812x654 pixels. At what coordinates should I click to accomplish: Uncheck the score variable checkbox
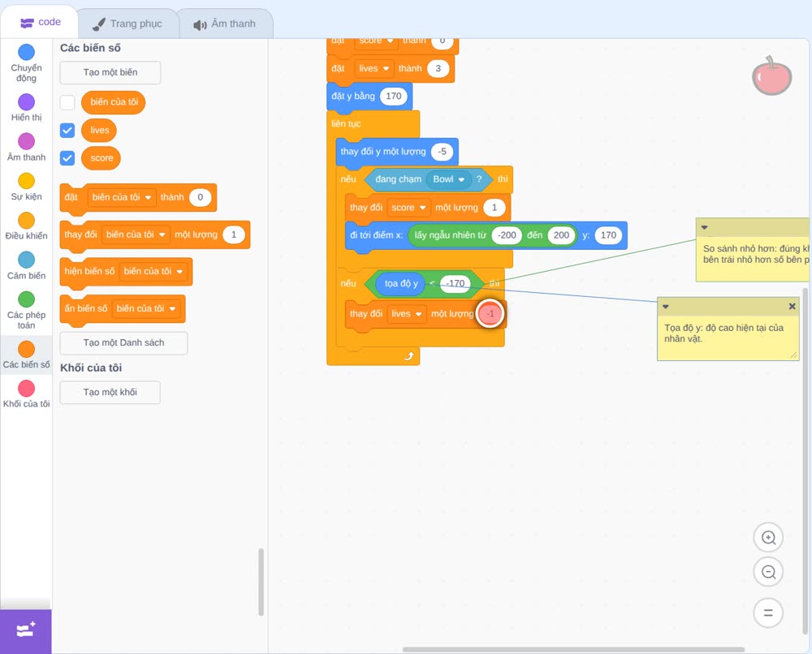[x=67, y=157]
